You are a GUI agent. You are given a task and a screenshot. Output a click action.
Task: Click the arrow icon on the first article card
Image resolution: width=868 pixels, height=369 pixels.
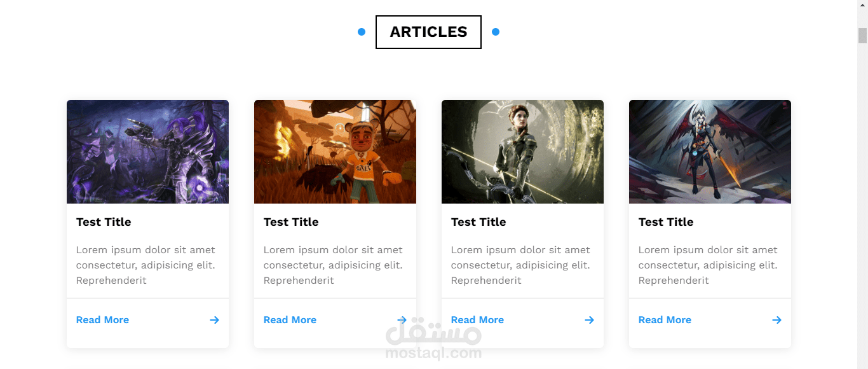coord(214,320)
